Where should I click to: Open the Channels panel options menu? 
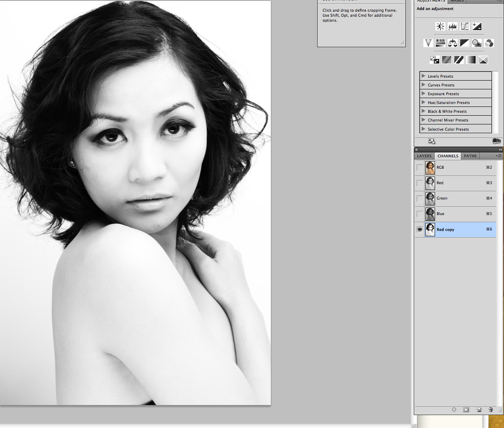tap(498, 156)
